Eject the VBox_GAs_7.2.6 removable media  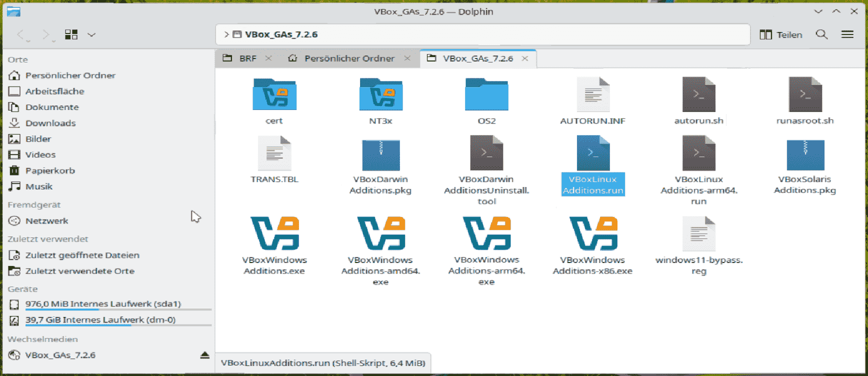tap(204, 355)
